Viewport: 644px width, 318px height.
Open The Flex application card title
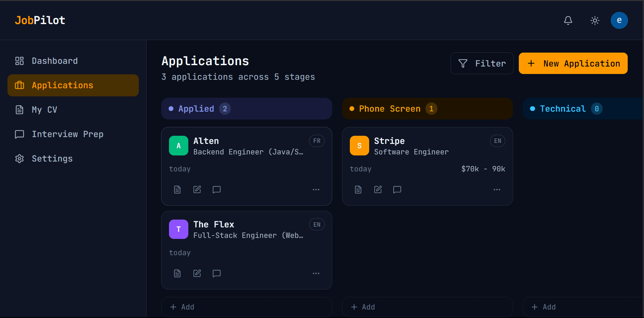click(214, 224)
